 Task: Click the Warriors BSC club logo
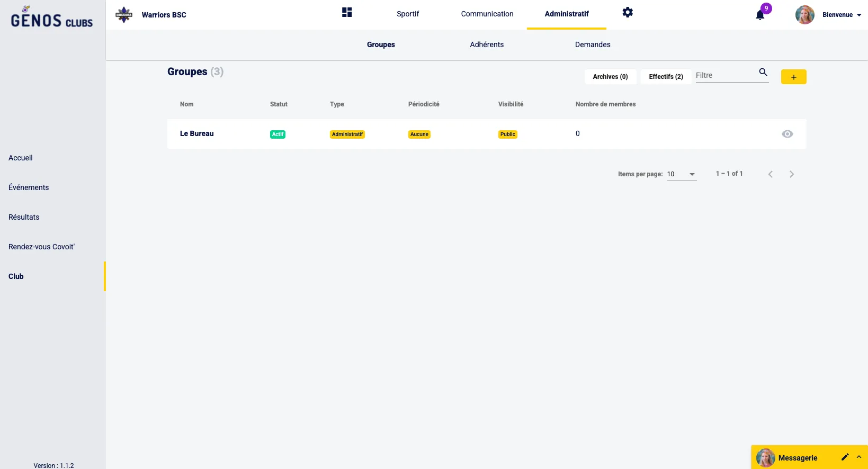pos(124,15)
